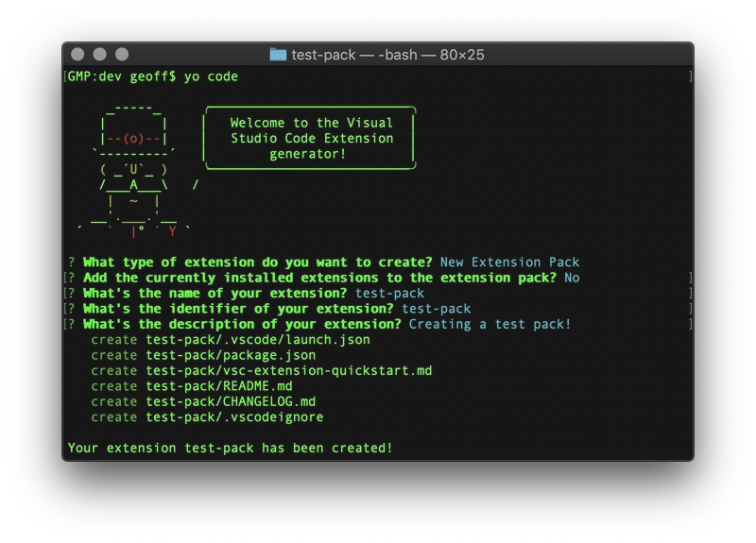Click the question mark before 'What type'
The height and width of the screenshot is (543, 756).
click(x=72, y=263)
